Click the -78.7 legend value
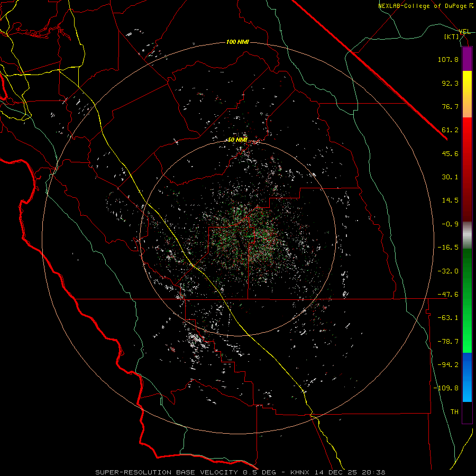476x476 pixels. pos(448,342)
